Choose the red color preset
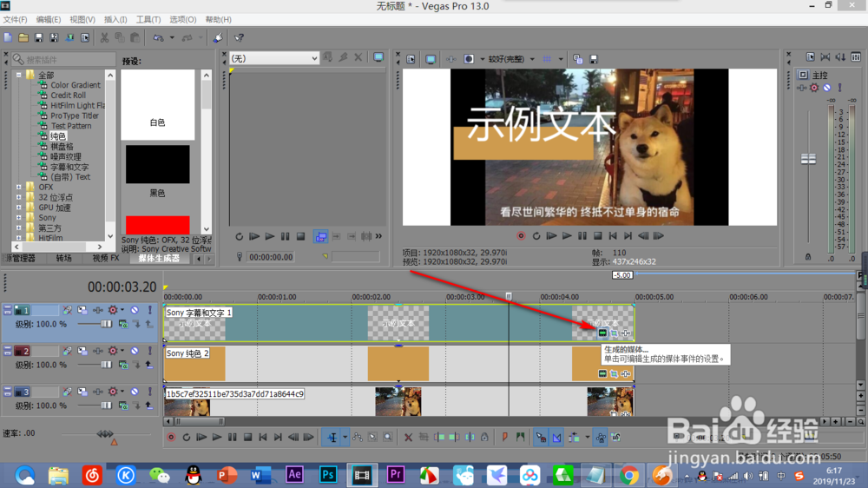This screenshot has width=868, height=488. tap(158, 225)
